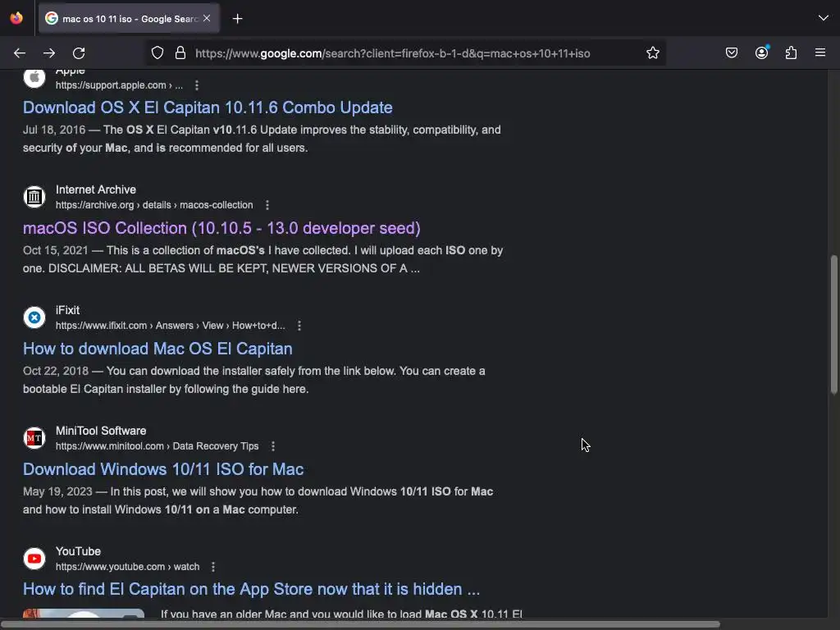Click the YouTube site name
The height and width of the screenshot is (630, 840).
tap(78, 551)
